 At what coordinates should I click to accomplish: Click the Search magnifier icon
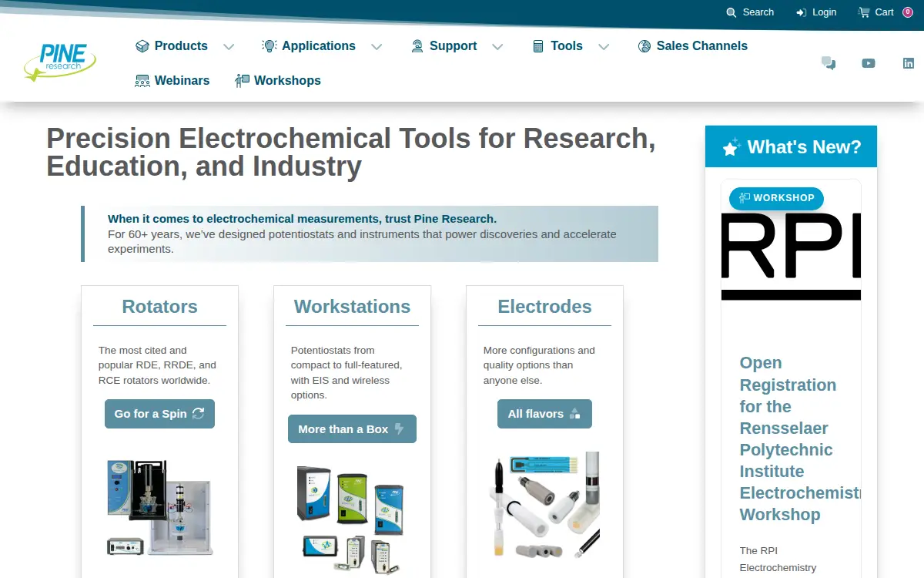click(731, 12)
